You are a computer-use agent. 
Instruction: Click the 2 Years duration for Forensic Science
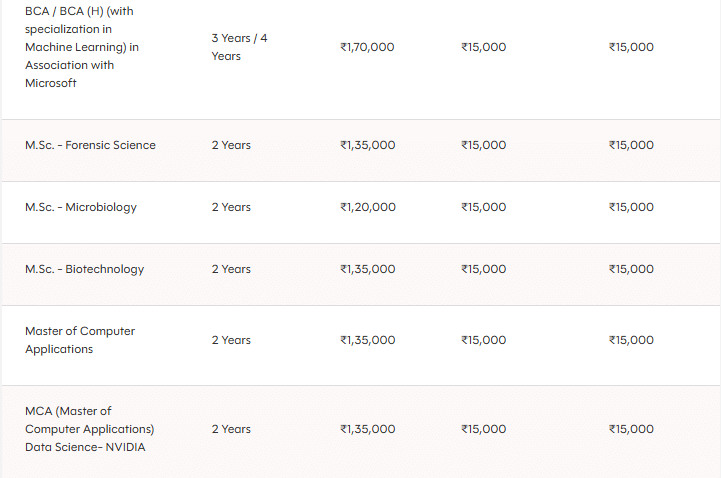(231, 145)
